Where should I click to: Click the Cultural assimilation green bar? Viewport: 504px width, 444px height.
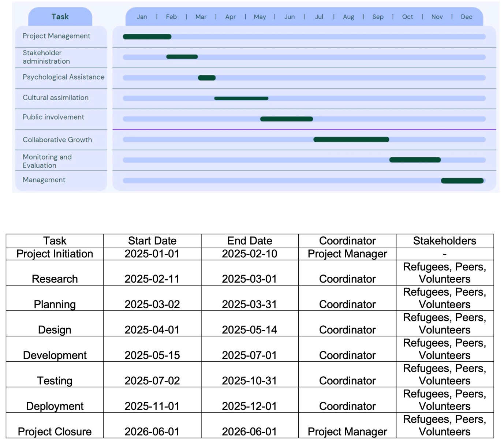click(241, 98)
